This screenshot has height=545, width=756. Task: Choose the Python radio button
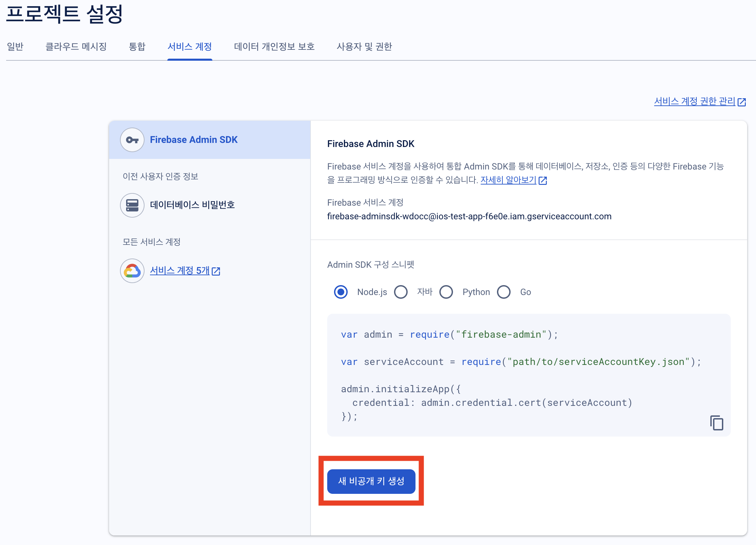click(x=446, y=292)
